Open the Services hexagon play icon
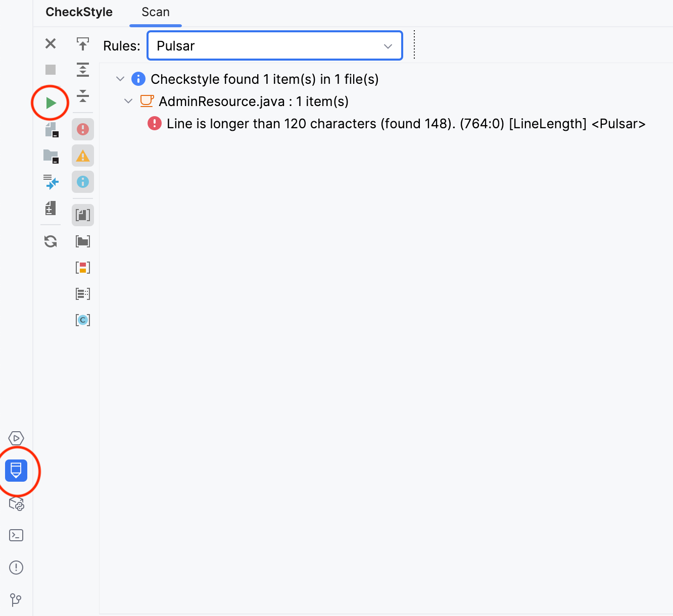673x616 pixels. (x=16, y=438)
